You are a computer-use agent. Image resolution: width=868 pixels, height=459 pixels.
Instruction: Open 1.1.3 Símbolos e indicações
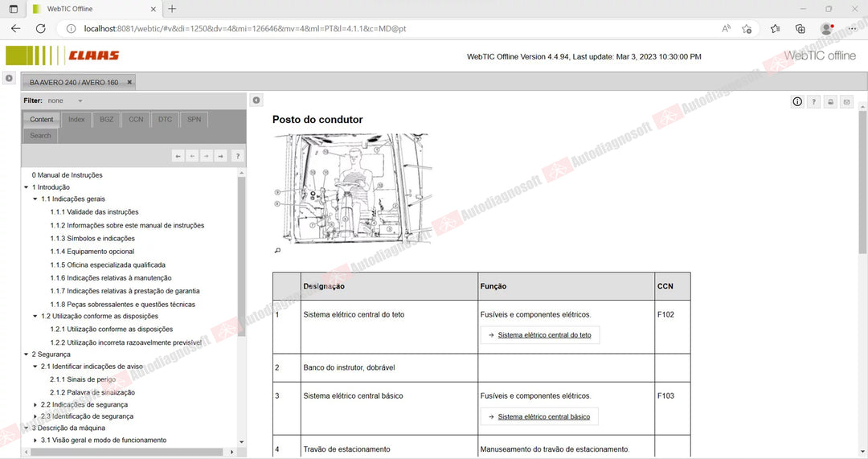tap(92, 239)
